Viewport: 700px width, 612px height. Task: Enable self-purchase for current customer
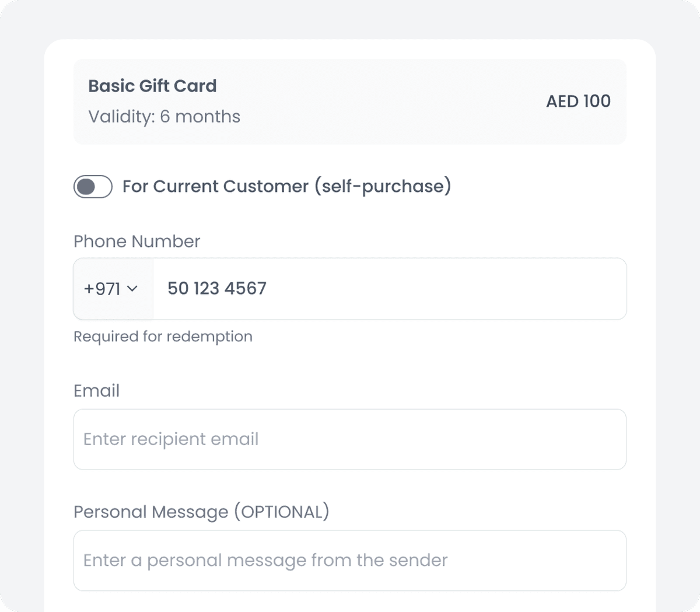click(x=93, y=187)
